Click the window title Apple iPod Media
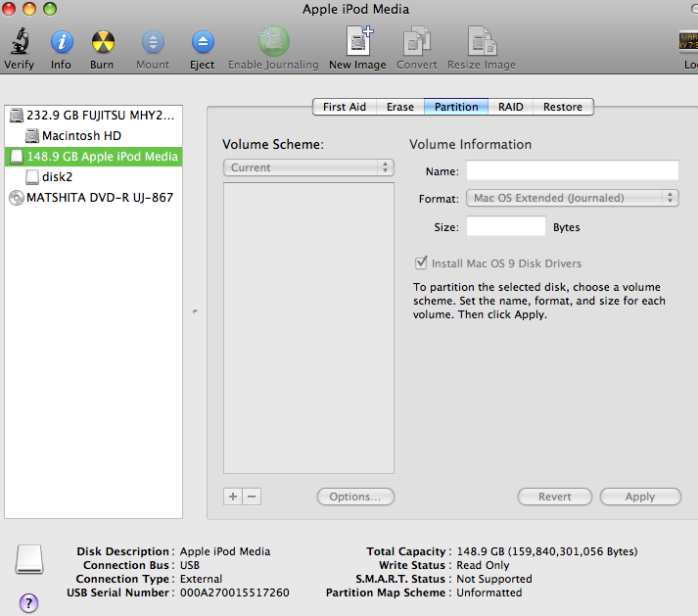The image size is (698, 616). pos(355,9)
